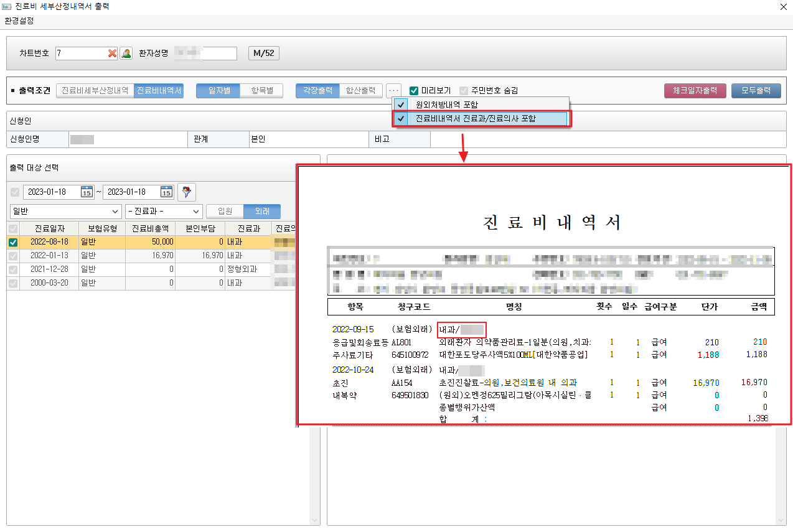Uncheck the 2022-08-18 row checkbox

13,243
